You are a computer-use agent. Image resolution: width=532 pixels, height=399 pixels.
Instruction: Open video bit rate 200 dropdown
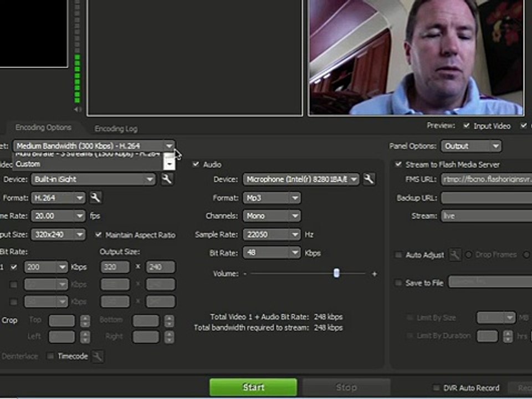click(46, 267)
